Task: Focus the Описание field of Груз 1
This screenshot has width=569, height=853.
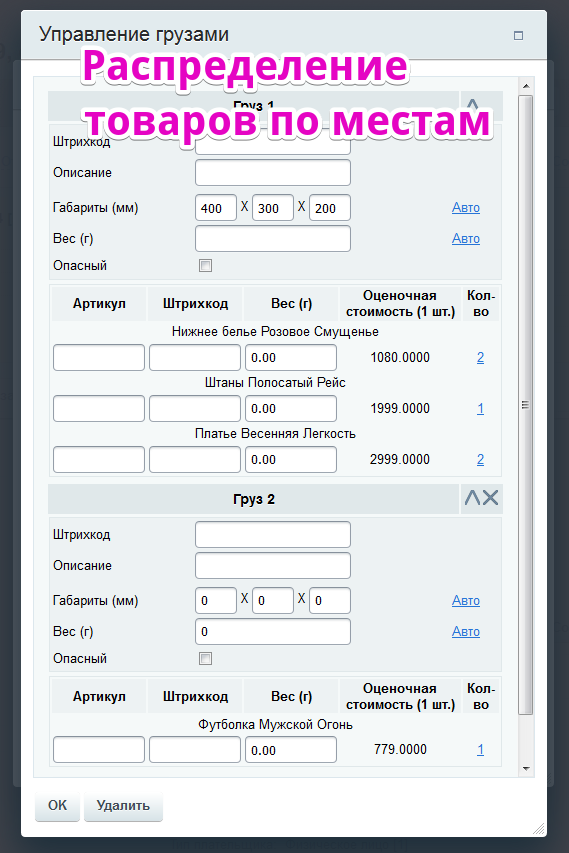Action: point(273,172)
